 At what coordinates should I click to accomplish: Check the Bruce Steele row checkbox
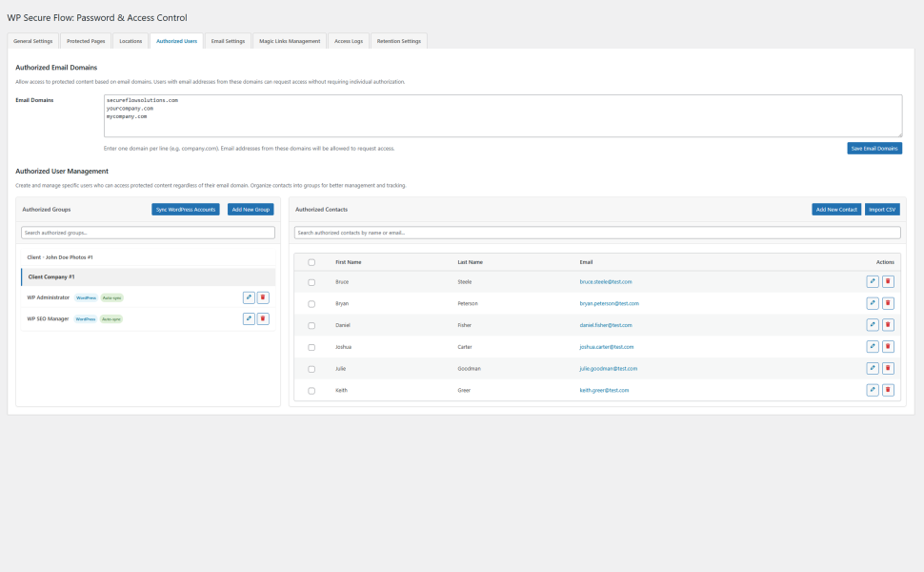tap(311, 282)
